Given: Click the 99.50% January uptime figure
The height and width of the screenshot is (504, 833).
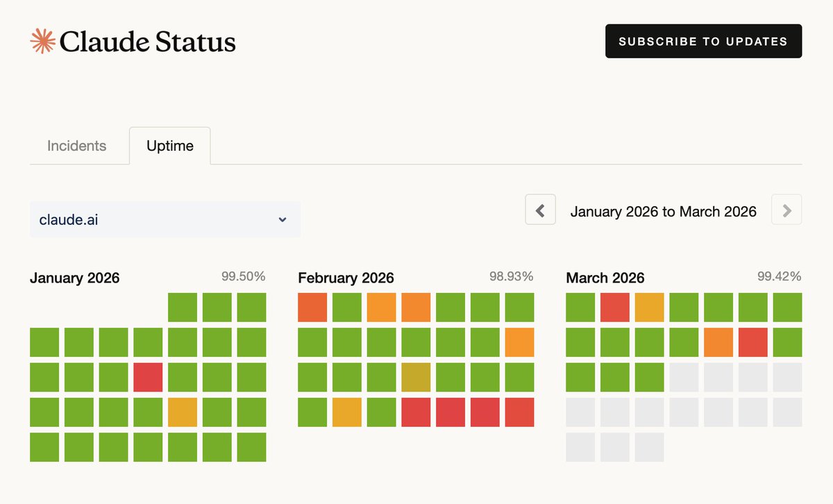Looking at the screenshot, I should (x=244, y=276).
